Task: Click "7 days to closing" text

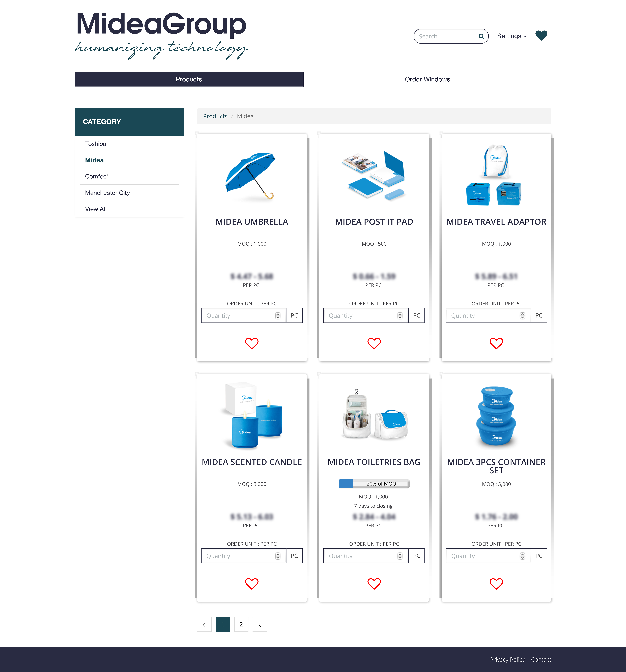Action: 373,506
